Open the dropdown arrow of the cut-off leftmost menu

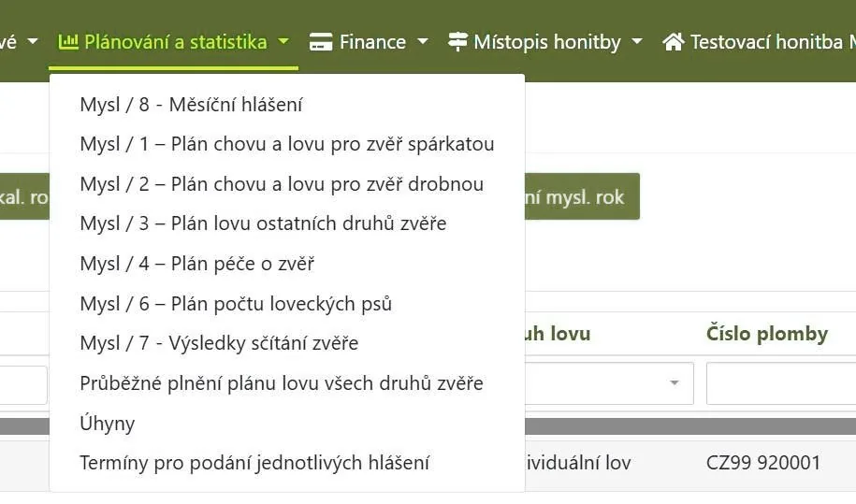point(33,41)
